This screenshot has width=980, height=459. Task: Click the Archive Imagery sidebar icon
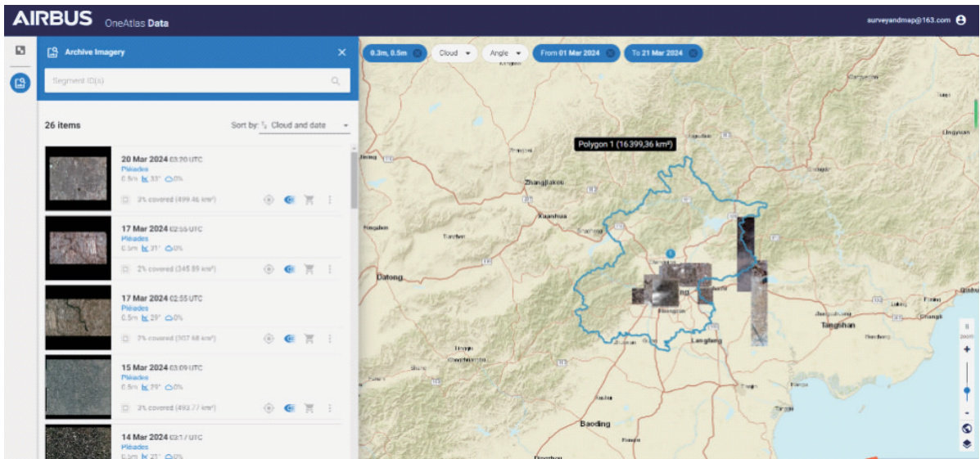pos(20,82)
